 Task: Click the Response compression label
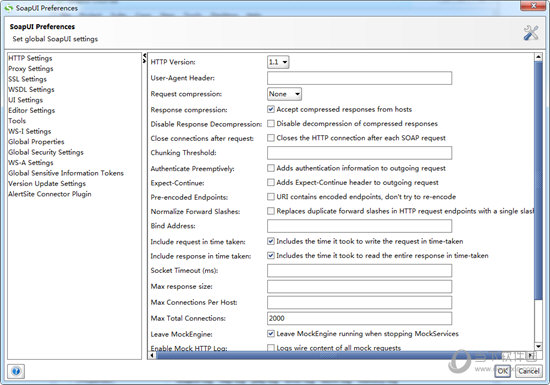189,110
